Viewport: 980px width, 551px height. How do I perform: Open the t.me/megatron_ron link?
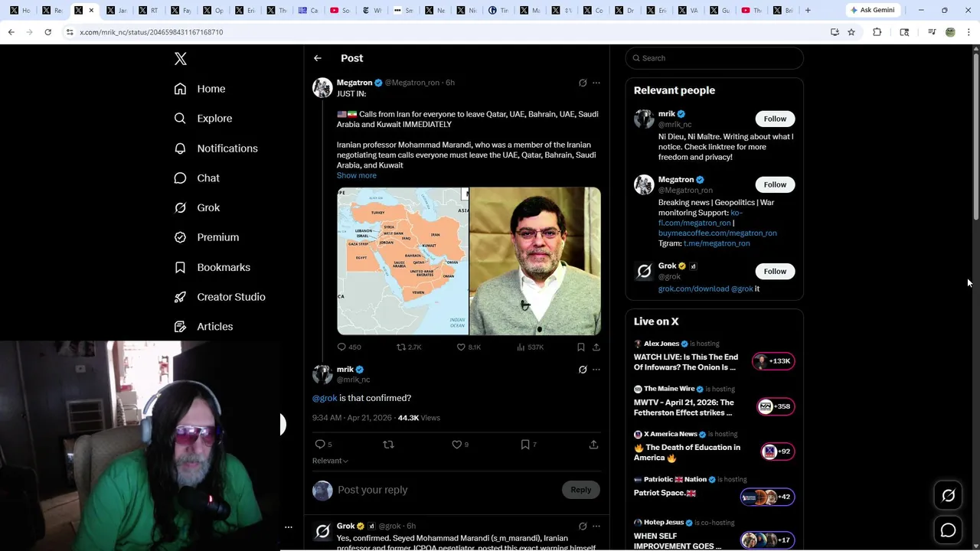tap(717, 243)
